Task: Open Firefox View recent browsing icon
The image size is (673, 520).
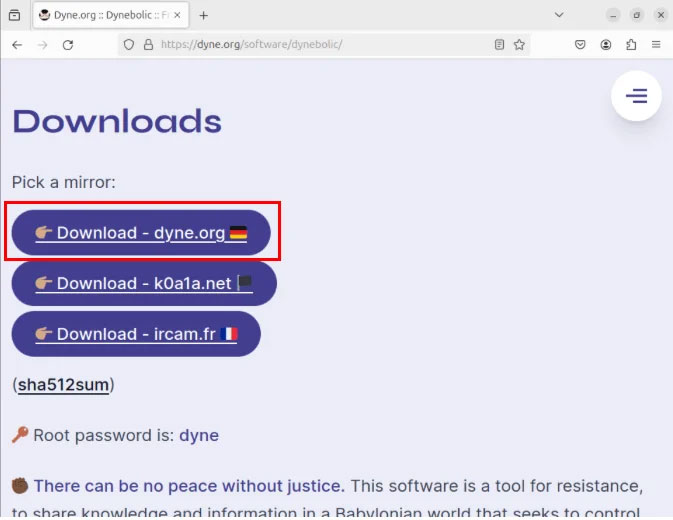Action: click(x=15, y=15)
